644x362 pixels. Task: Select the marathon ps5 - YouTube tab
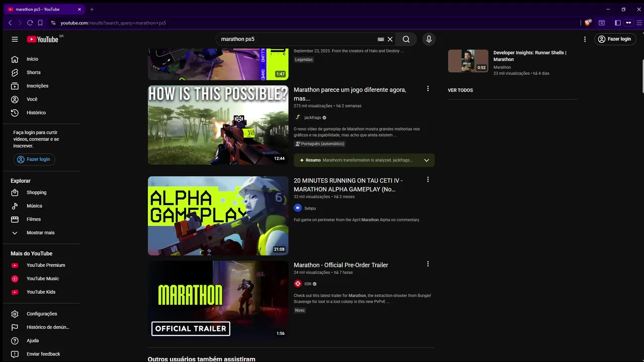click(45, 9)
